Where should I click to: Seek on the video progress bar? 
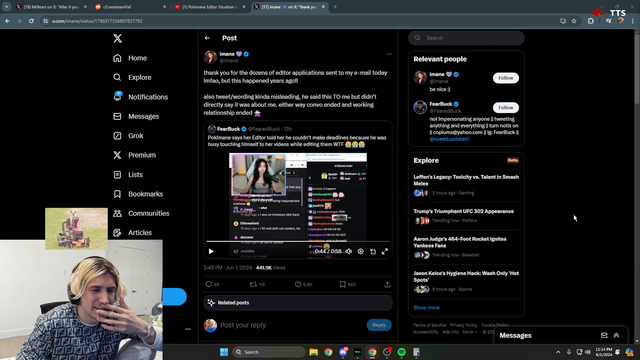coord(298,242)
